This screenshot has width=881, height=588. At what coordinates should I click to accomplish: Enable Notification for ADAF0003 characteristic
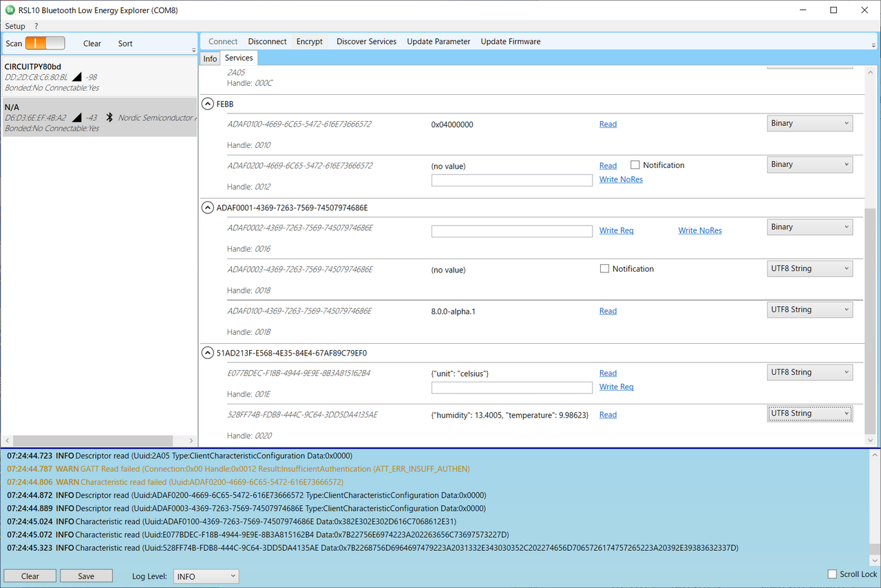pos(605,269)
